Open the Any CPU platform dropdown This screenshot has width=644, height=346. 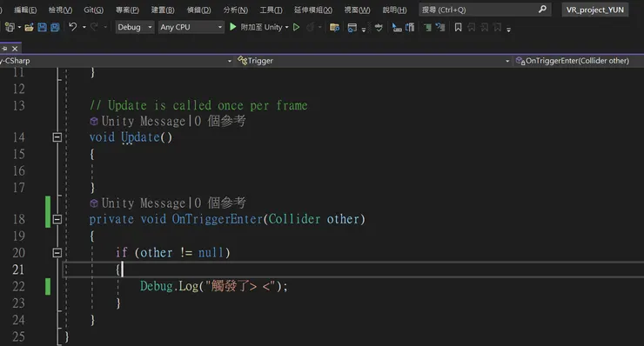click(191, 27)
